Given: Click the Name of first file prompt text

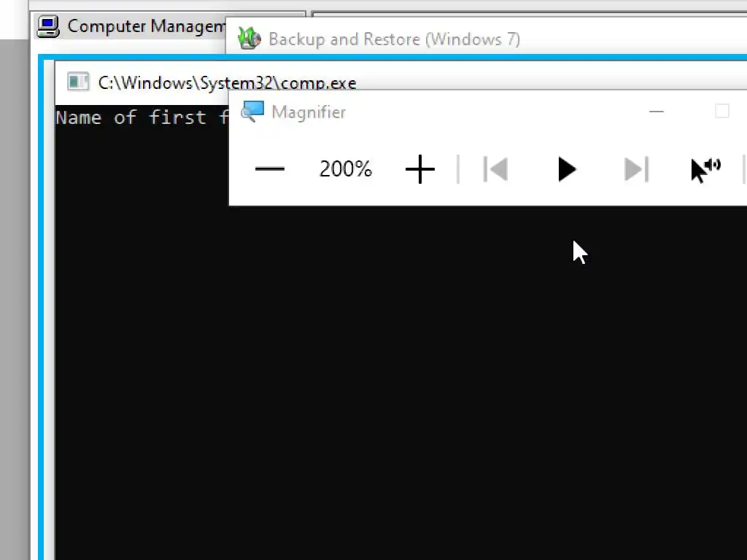Looking at the screenshot, I should coord(142,117).
